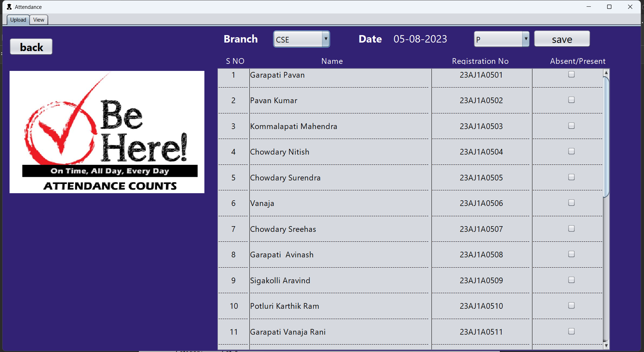Click registration number 23AJ1A0509

coord(481,281)
